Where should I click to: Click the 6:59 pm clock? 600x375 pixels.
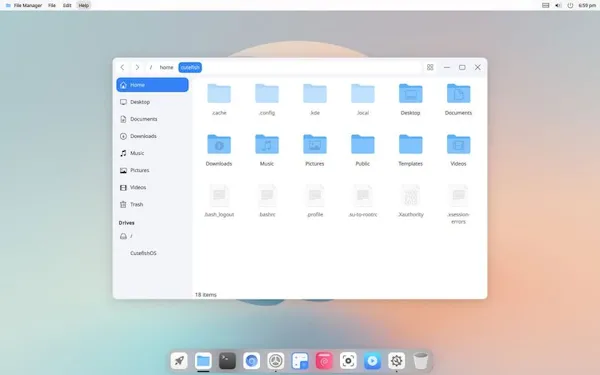coord(587,5)
